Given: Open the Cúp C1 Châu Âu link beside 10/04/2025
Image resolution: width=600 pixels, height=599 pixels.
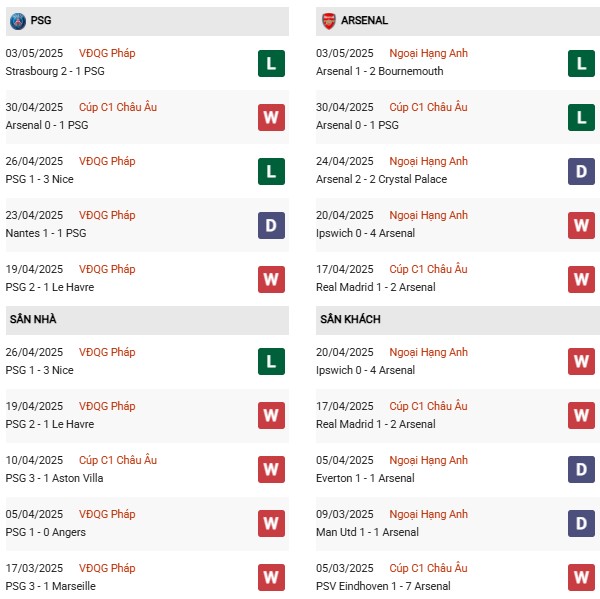Looking at the screenshot, I should click(x=118, y=460).
